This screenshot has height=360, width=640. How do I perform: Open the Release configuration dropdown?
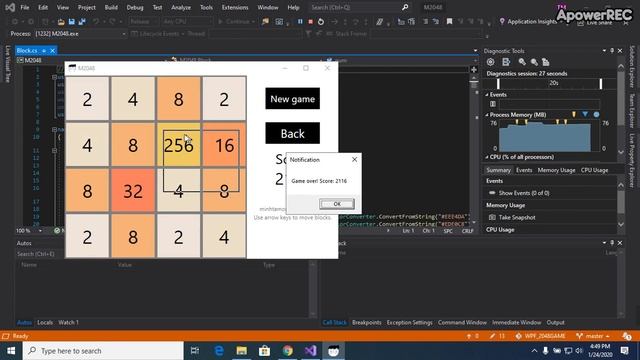coord(143,22)
